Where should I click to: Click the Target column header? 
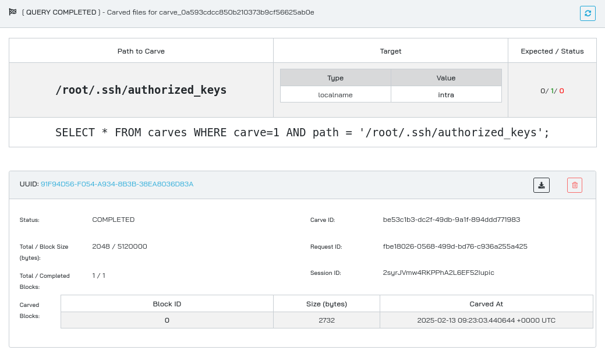391,51
